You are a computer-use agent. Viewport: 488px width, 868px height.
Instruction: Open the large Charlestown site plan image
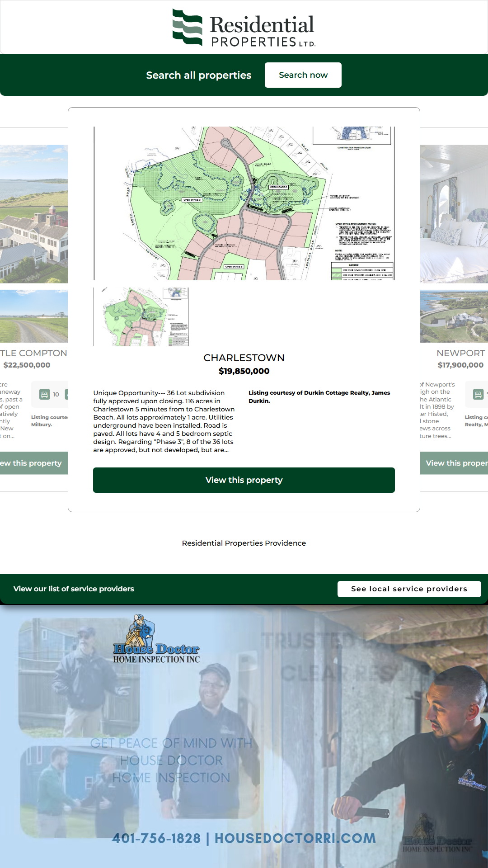[x=244, y=203]
